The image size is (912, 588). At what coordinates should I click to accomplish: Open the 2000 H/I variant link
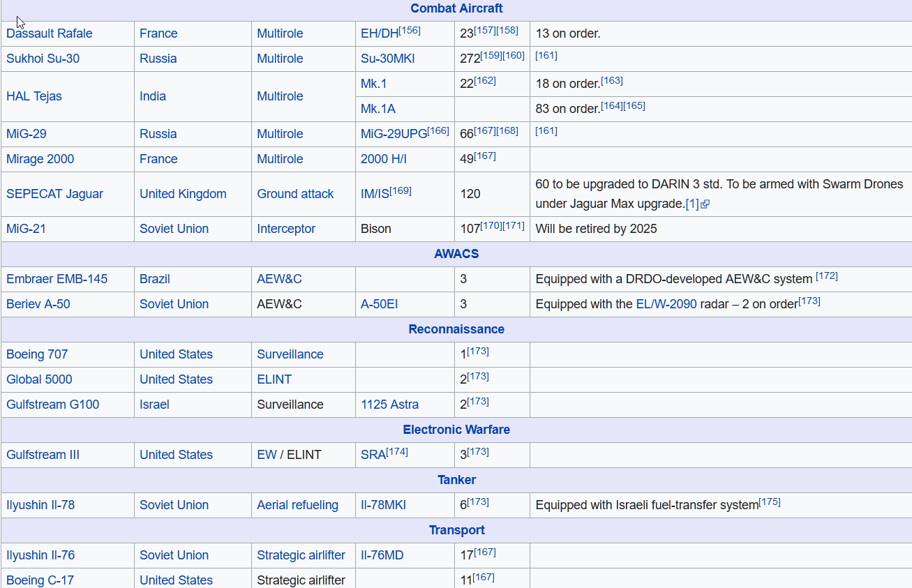point(384,159)
